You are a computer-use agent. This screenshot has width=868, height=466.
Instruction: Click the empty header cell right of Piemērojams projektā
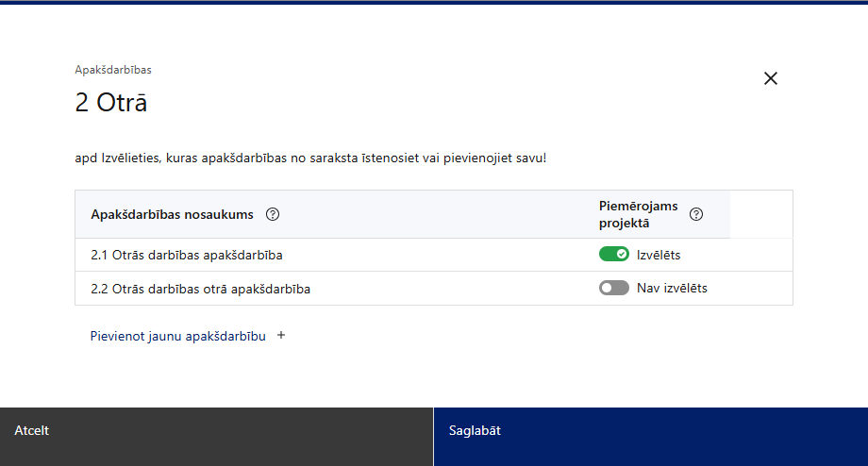(x=761, y=214)
